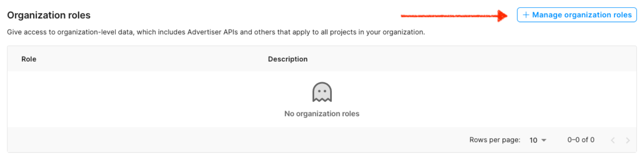Viewport: 644px width, 163px height.
Task: Go to the next page arrow
Action: [x=628, y=140]
